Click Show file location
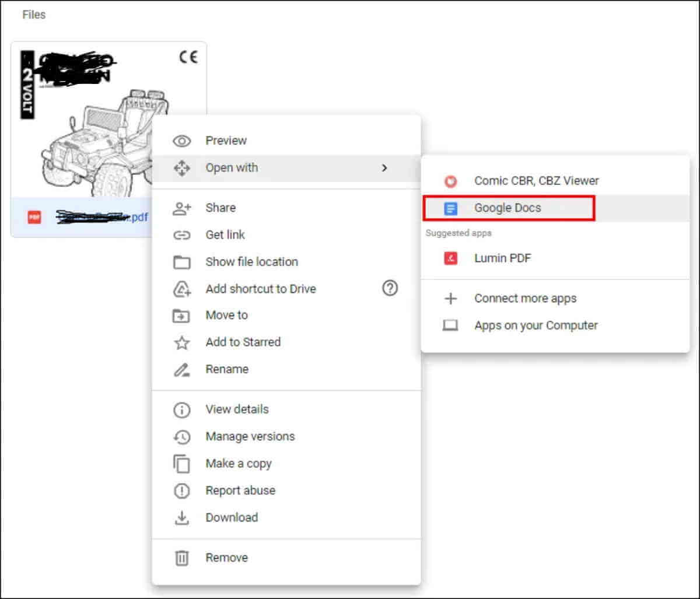Viewport: 700px width, 599px height. [x=251, y=261]
